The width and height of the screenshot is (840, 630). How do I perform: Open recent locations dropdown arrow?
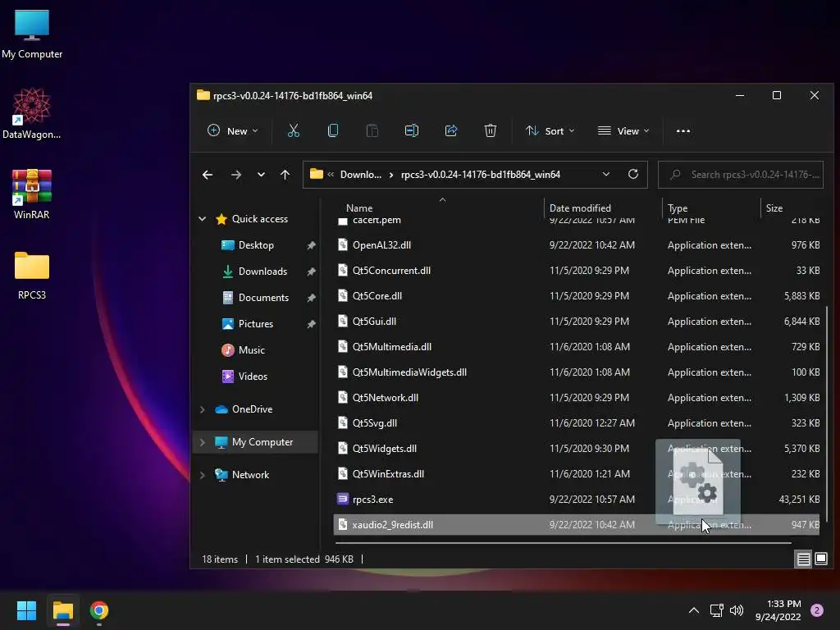tap(261, 175)
